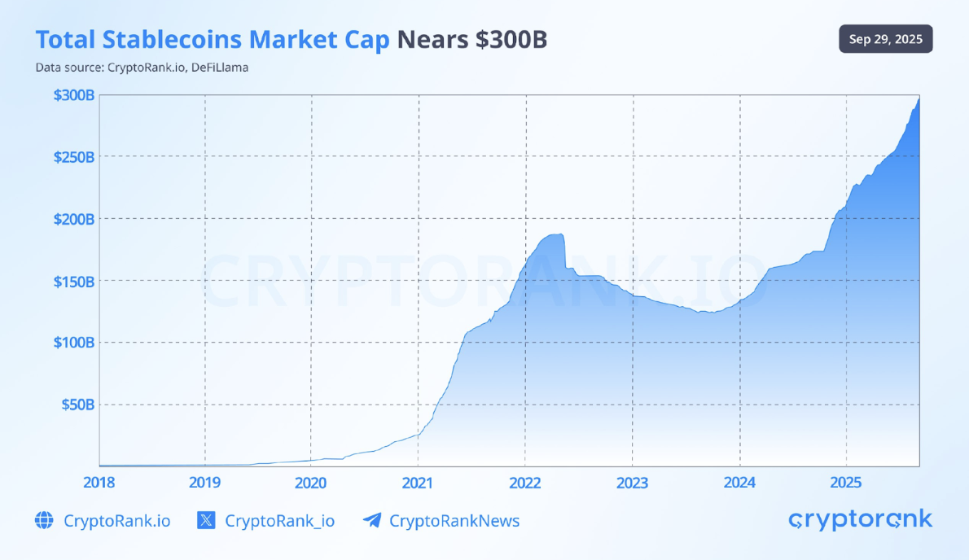969x560 pixels.
Task: Select the 2025 label on the x-axis
Action: pos(846,482)
